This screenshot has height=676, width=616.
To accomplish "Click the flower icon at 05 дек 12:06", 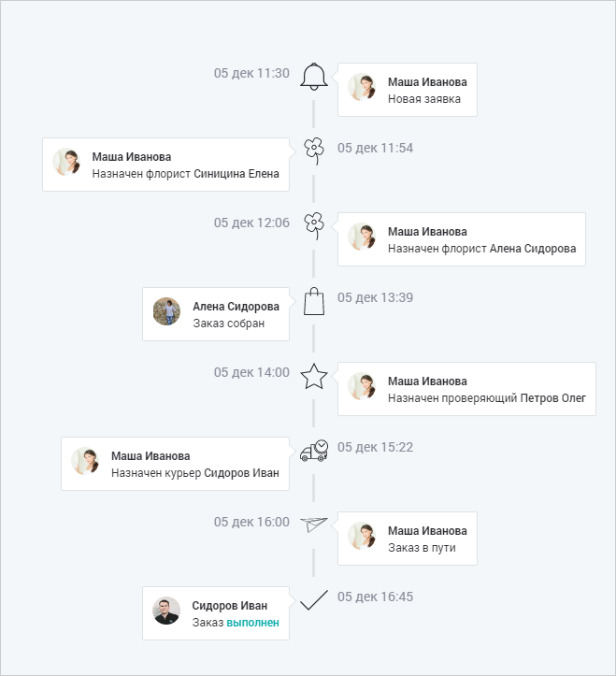I will pyautogui.click(x=314, y=225).
